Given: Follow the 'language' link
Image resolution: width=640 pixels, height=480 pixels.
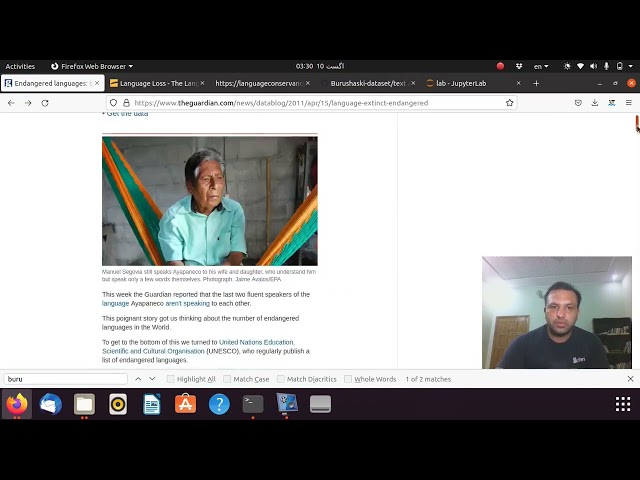Looking at the screenshot, I should click(116, 303).
